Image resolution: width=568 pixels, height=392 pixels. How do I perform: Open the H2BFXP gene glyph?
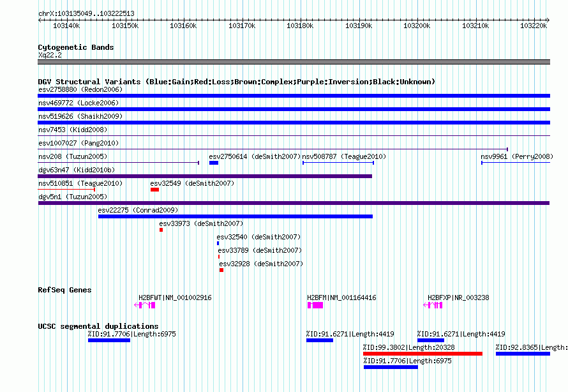click(433, 305)
